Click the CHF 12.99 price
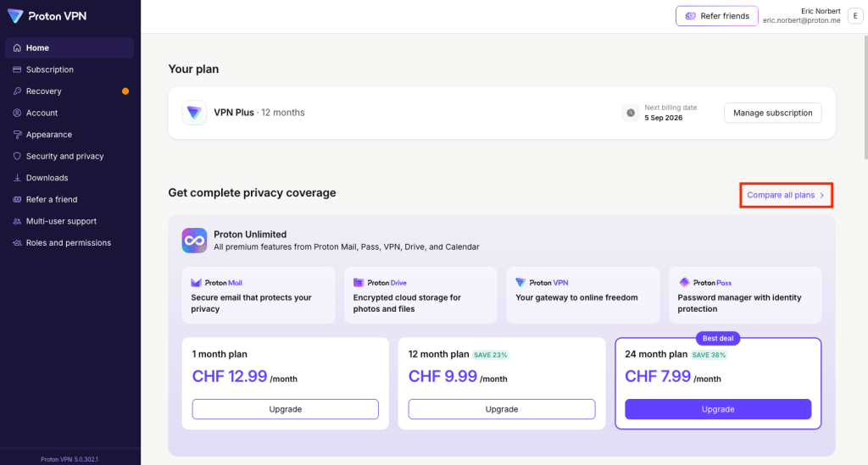 point(230,377)
